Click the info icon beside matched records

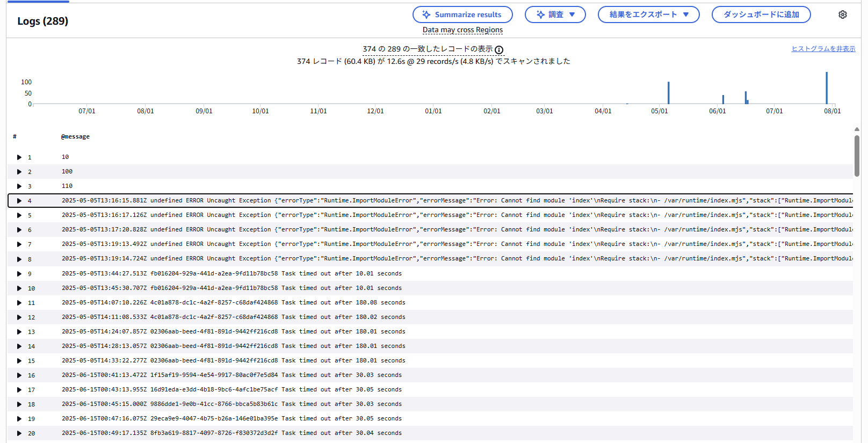click(499, 50)
